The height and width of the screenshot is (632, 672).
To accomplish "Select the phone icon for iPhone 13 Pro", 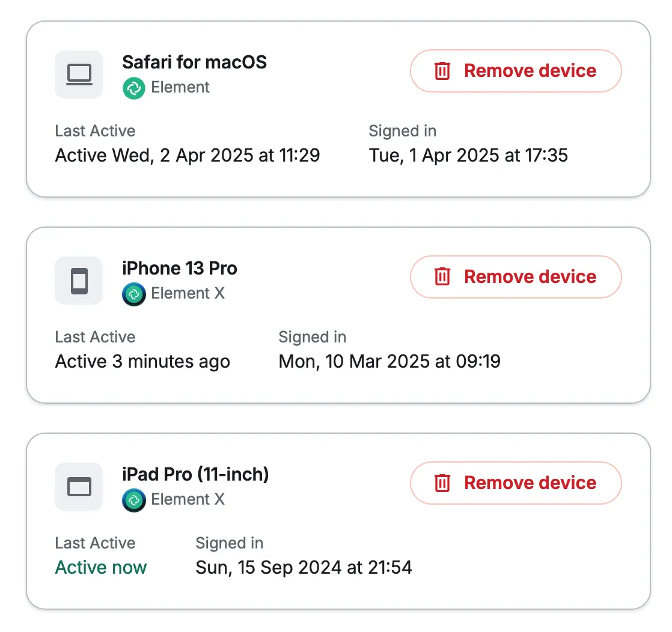I will pyautogui.click(x=79, y=281).
